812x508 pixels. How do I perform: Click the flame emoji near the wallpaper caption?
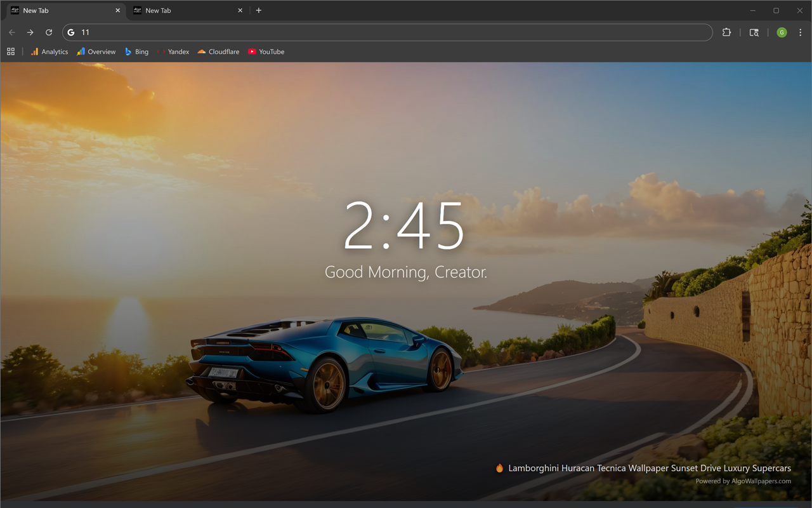tap(500, 468)
